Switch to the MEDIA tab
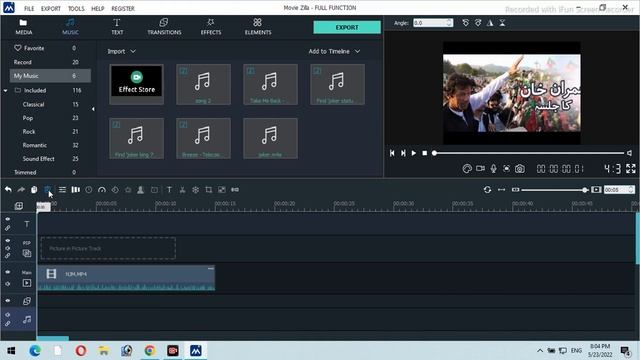640x360 pixels. coord(24,27)
